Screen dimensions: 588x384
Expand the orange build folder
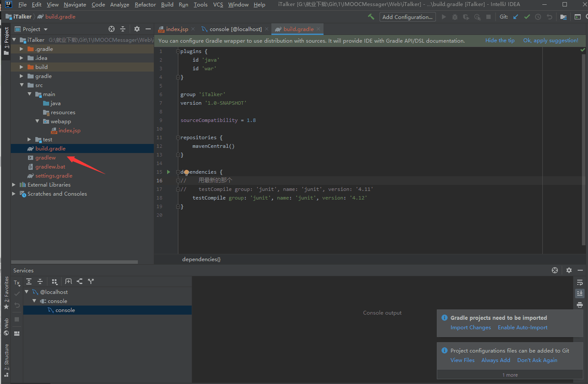click(x=22, y=67)
